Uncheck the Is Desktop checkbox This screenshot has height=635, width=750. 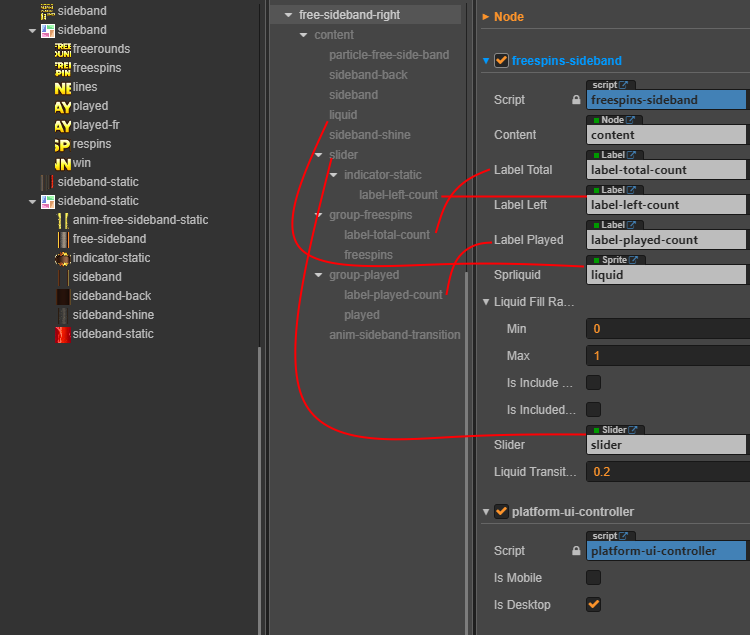pos(593,604)
